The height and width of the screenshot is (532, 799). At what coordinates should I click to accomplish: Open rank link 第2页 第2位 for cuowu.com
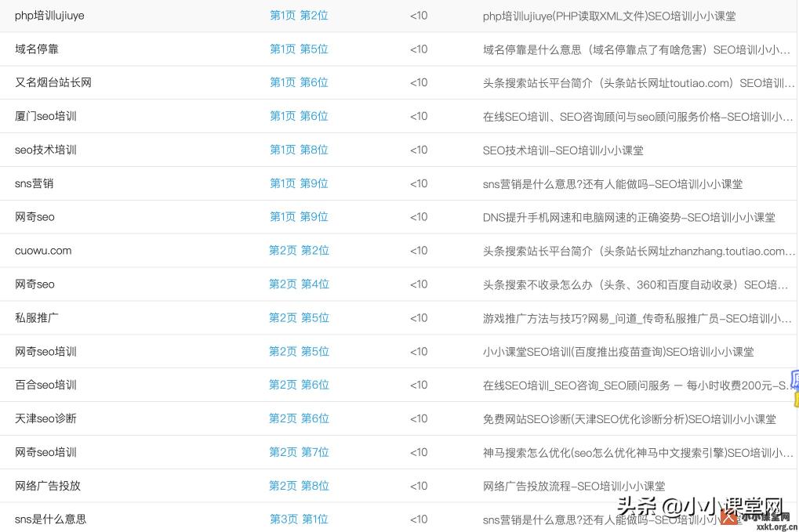(x=299, y=251)
